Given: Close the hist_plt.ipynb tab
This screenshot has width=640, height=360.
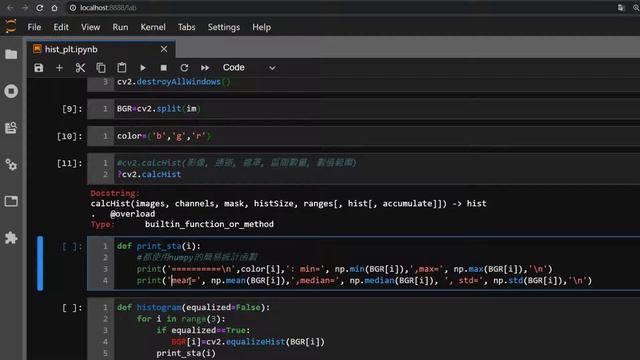Looking at the screenshot, I should (164, 49).
